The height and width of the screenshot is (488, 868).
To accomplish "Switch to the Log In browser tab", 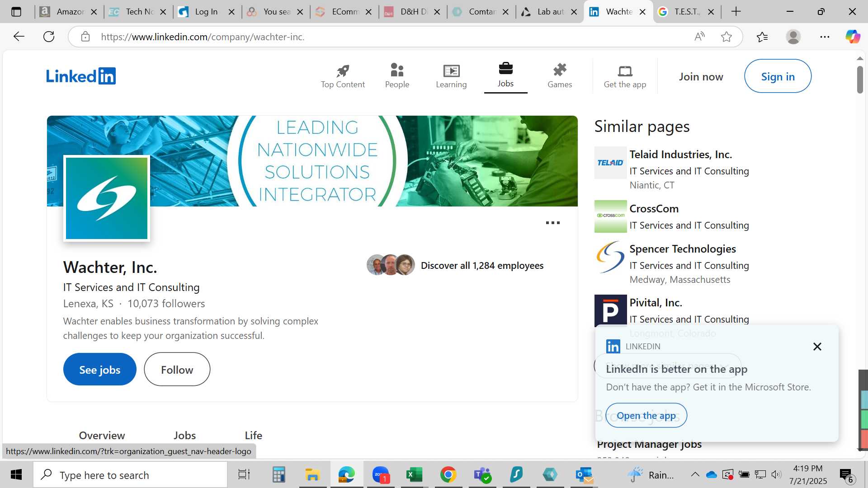I will click(x=206, y=12).
